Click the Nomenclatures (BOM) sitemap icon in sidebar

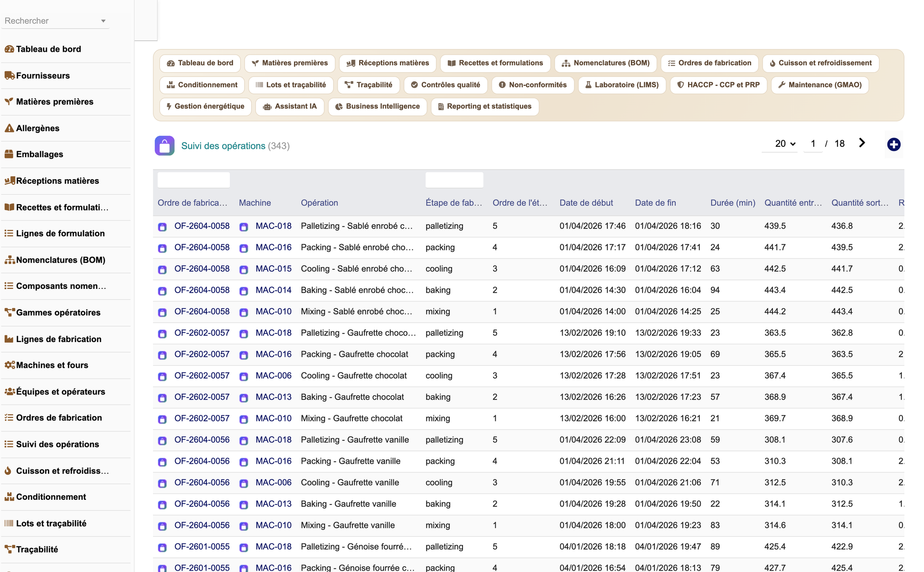(x=9, y=260)
